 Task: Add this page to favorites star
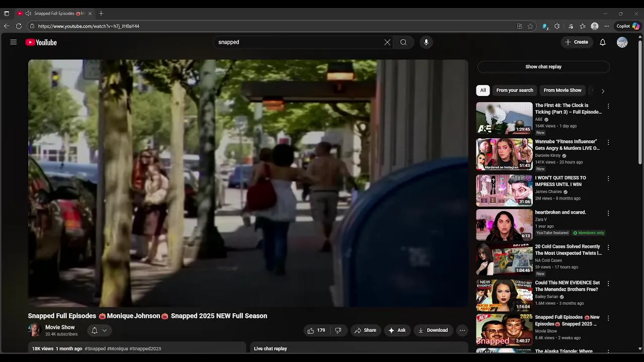click(x=530, y=26)
